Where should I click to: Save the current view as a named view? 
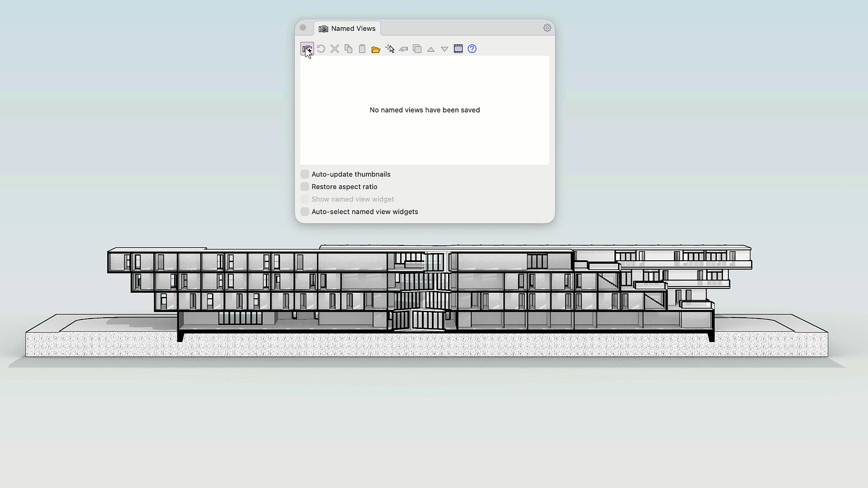point(307,49)
